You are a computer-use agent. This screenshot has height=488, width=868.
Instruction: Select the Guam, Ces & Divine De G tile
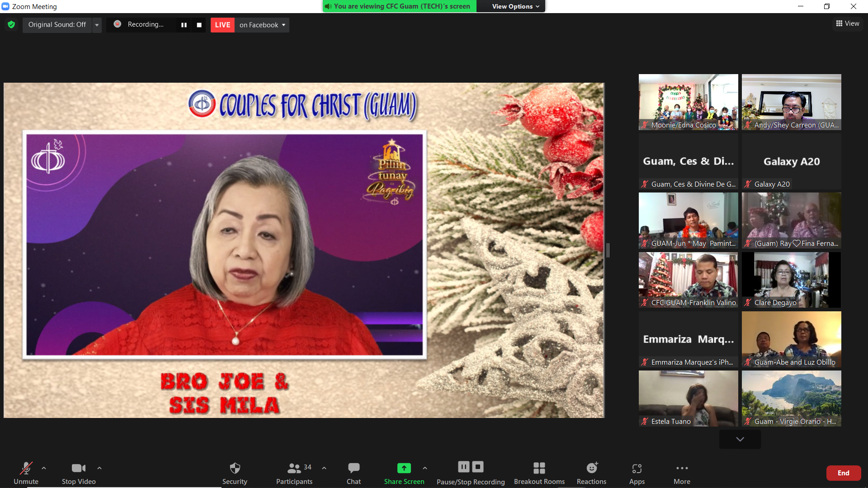click(688, 161)
